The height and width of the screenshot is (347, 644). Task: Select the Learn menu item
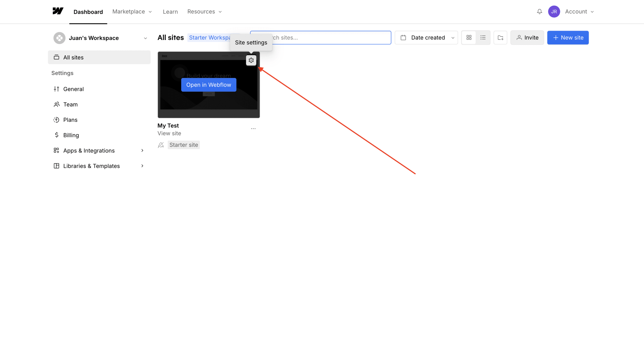point(170,11)
